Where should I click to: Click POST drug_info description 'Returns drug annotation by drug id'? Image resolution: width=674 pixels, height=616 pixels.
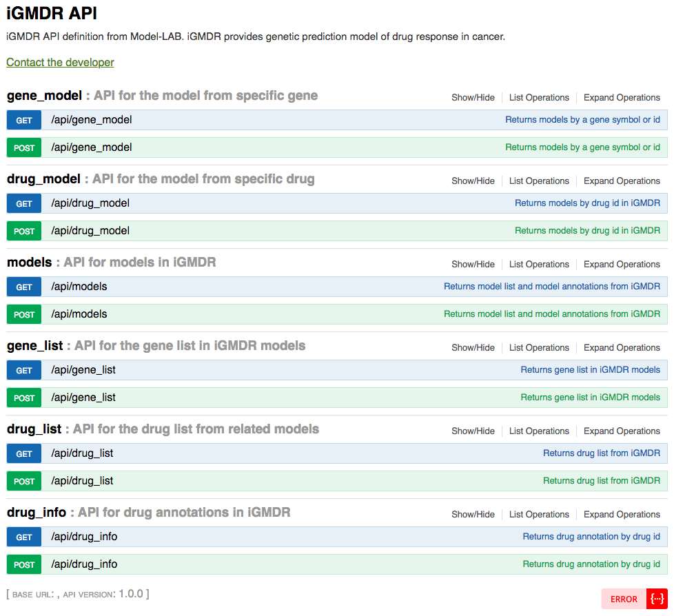591,564
